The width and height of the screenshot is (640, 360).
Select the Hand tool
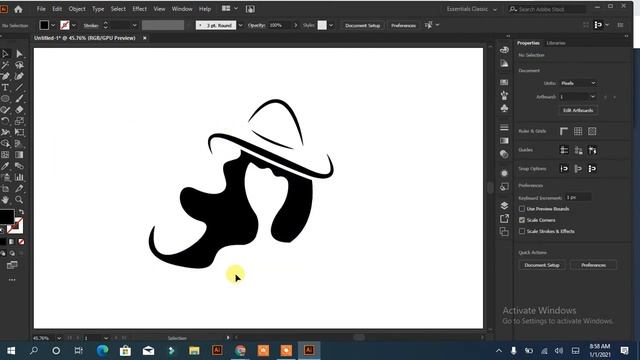pyautogui.click(x=5, y=200)
